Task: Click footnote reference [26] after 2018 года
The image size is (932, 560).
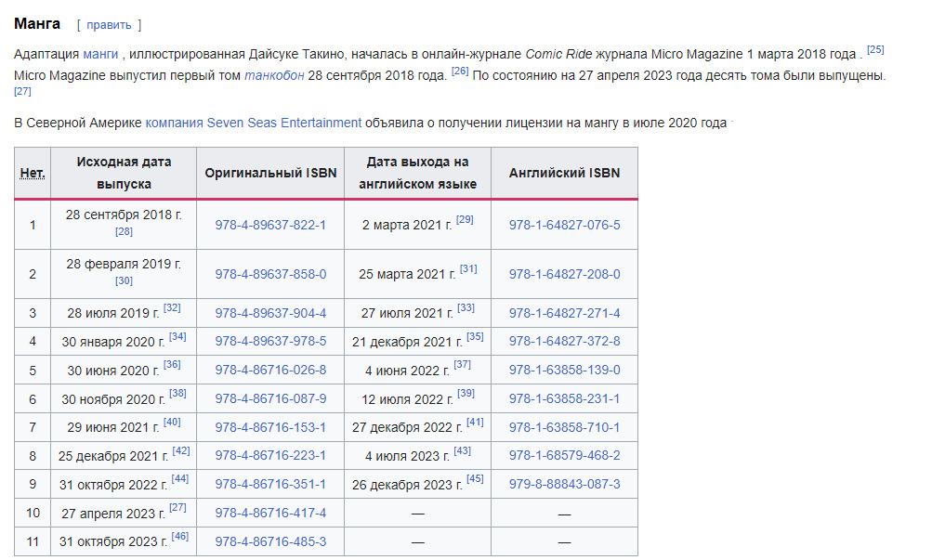Action: click(x=460, y=71)
